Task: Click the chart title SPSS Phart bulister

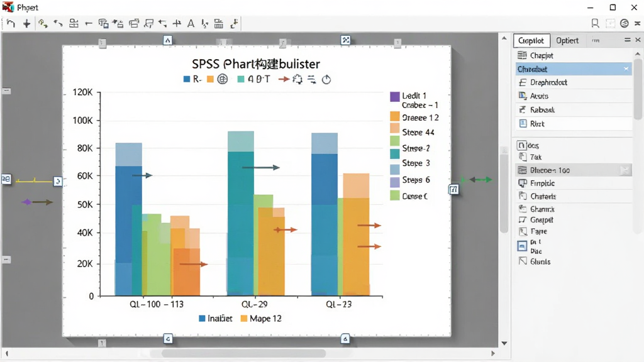Action: click(x=256, y=64)
